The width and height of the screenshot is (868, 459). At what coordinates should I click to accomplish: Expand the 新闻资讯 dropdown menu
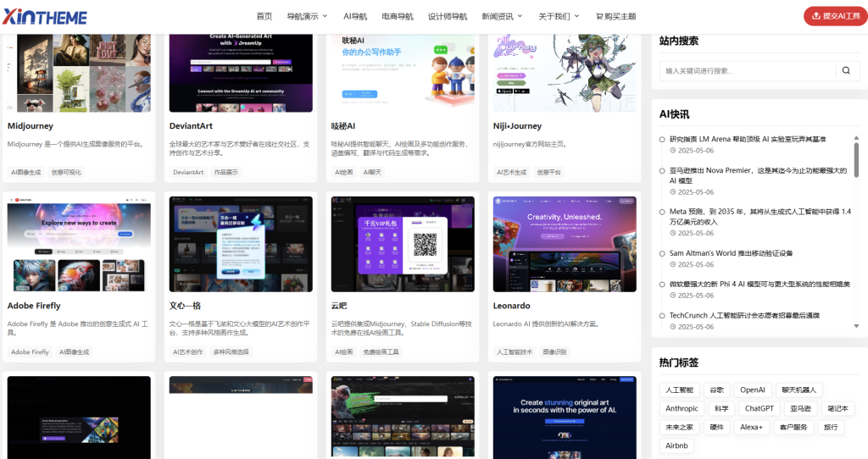(502, 17)
